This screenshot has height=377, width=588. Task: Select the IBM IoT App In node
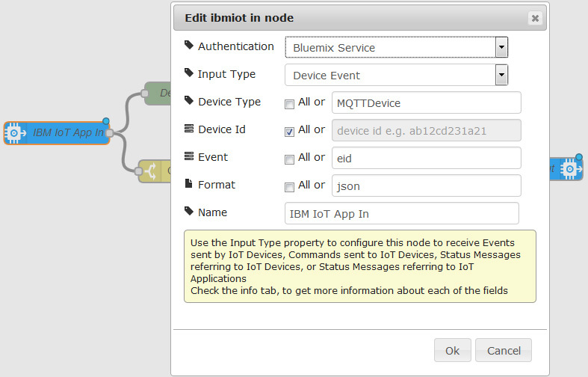57,133
